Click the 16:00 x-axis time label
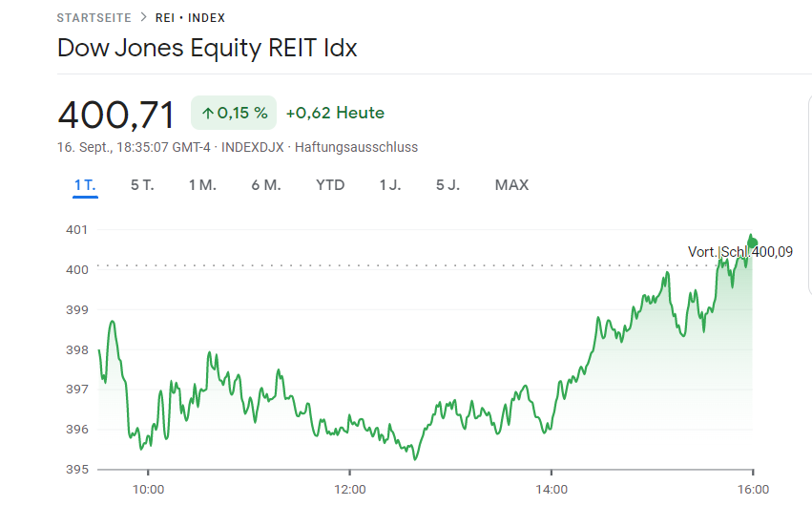Viewport: 812px width, 506px height. (753, 490)
